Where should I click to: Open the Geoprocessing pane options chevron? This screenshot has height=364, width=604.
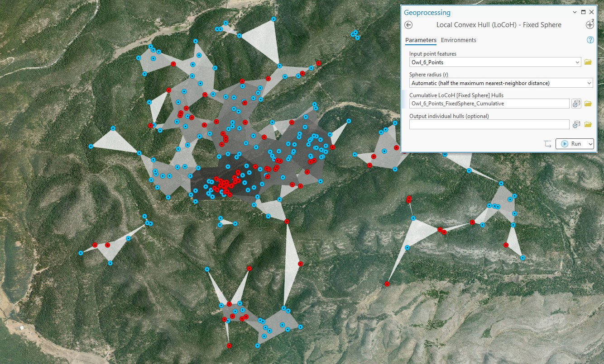click(x=575, y=12)
